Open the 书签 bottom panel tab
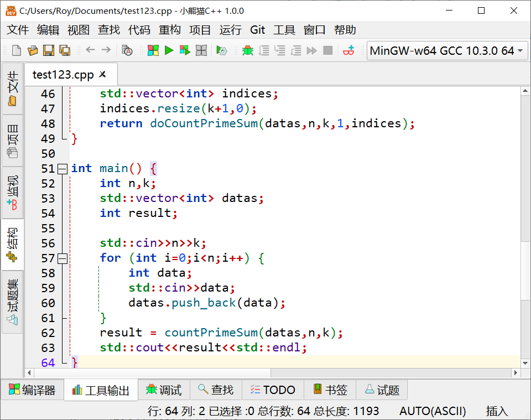Screen dimensions: 531x420 [x=330, y=390]
